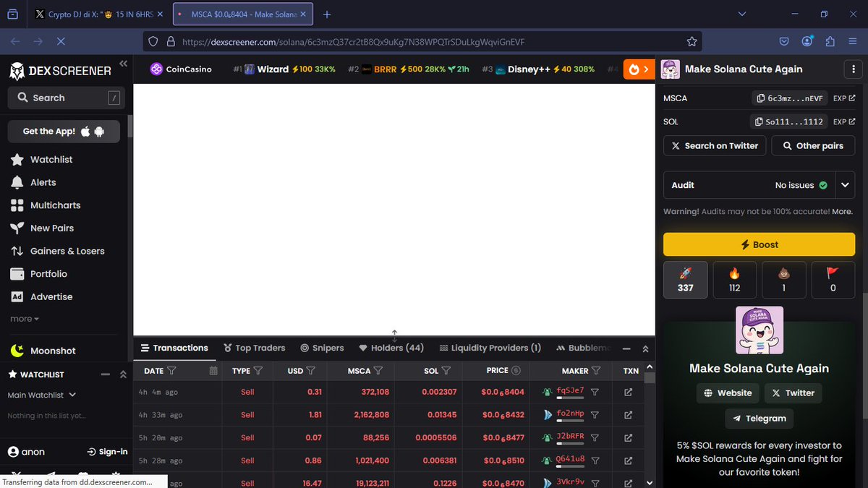
Task: Filter transactions by SOL amount
Action: [x=446, y=371]
